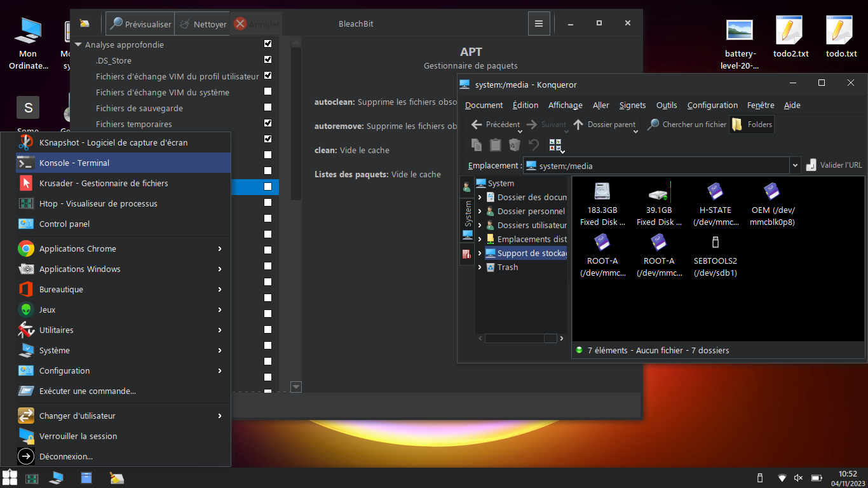The width and height of the screenshot is (868, 488).
Task: Click the blue file manager taskbar icon
Action: [x=86, y=478]
